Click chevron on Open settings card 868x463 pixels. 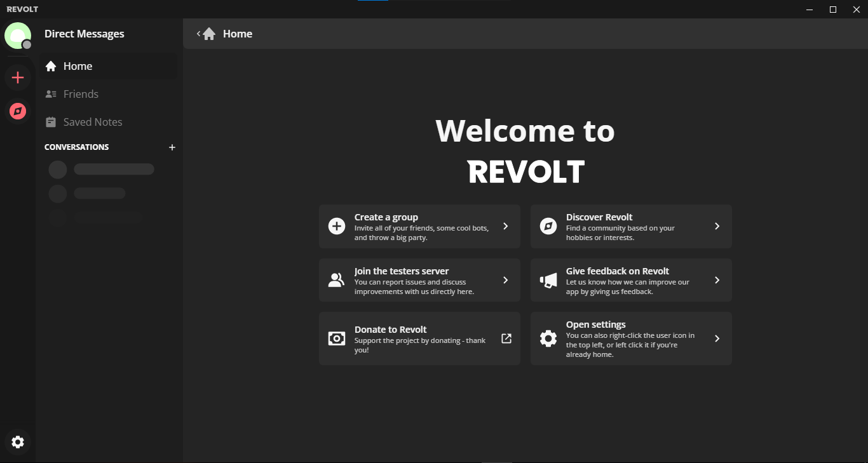(x=717, y=339)
